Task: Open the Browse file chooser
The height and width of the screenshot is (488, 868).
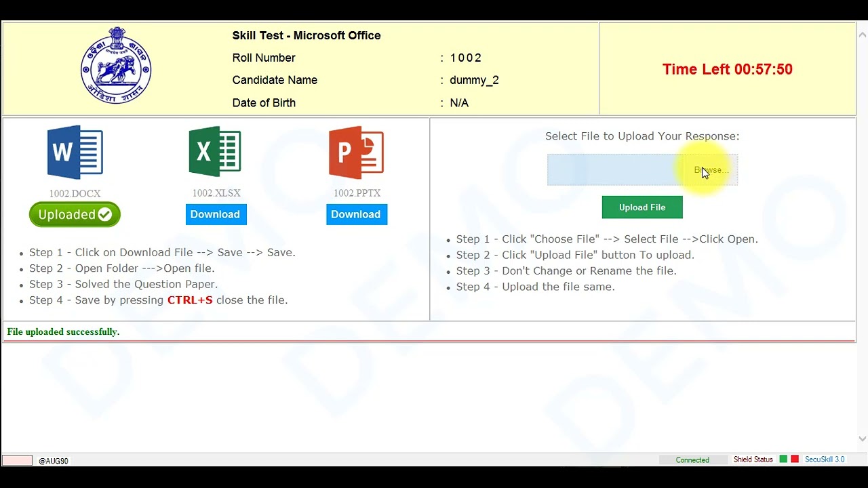Action: (711, 170)
